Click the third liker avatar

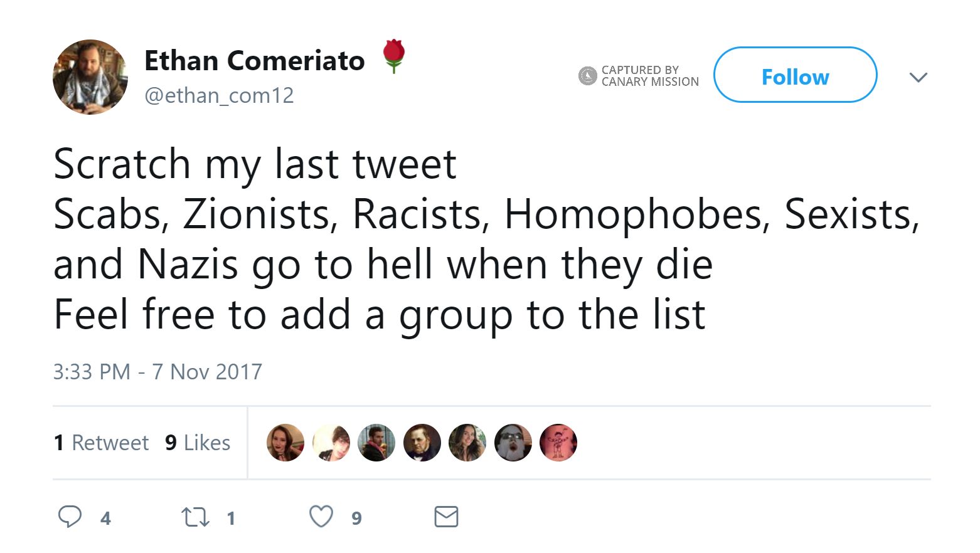coord(376,443)
